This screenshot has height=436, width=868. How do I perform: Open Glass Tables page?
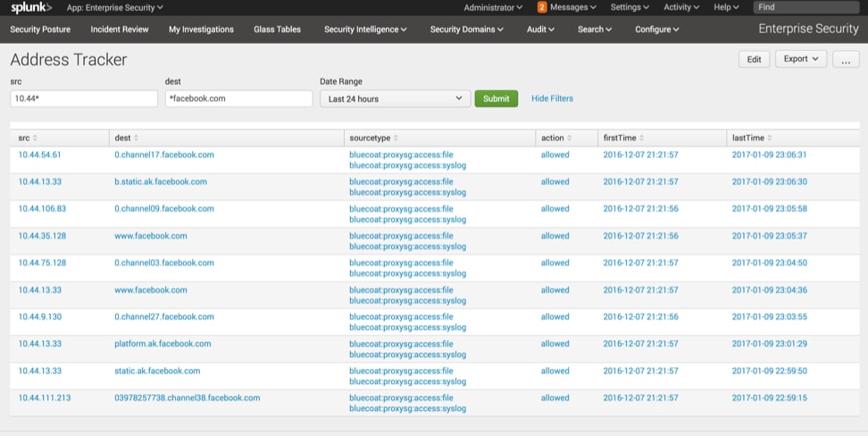[278, 29]
